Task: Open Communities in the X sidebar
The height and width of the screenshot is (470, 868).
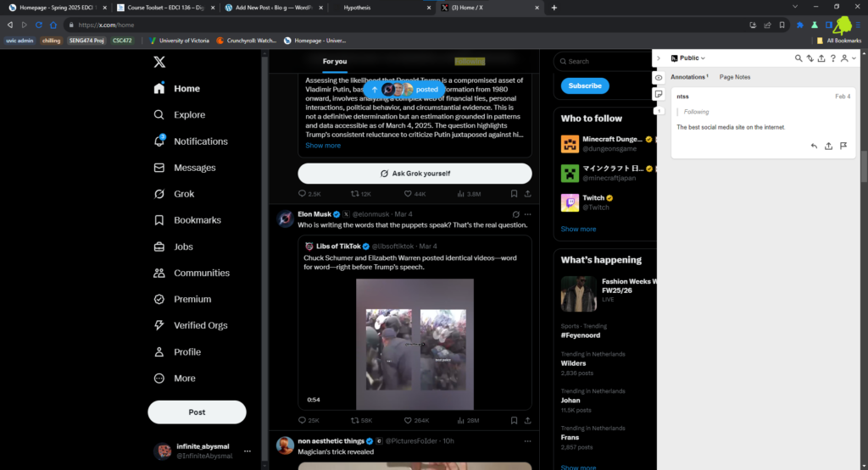Action: 191,274
